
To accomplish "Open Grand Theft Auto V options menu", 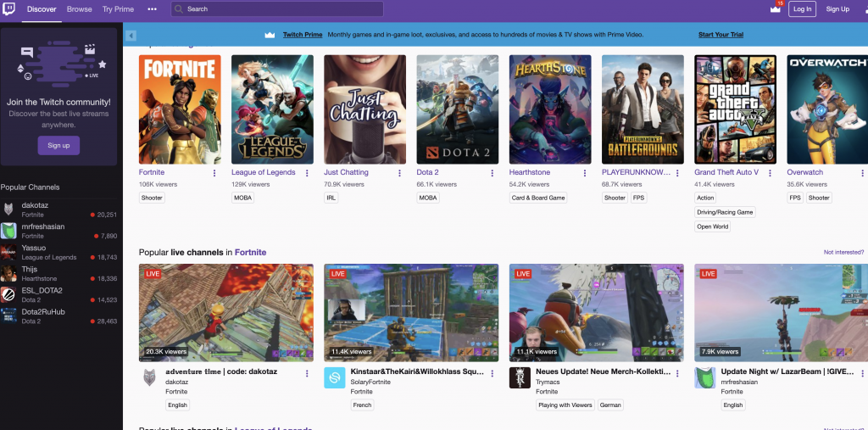I will pos(770,173).
